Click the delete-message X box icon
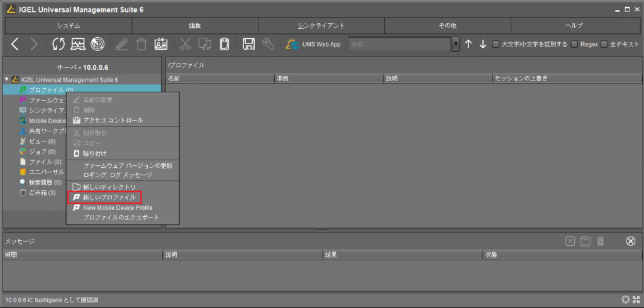The image size is (644, 308). (x=570, y=241)
